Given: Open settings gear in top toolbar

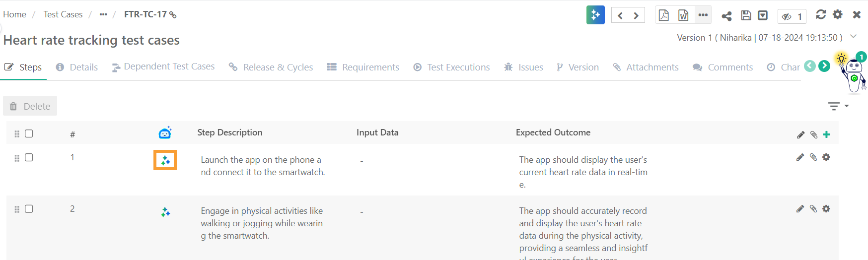Looking at the screenshot, I should (838, 14).
